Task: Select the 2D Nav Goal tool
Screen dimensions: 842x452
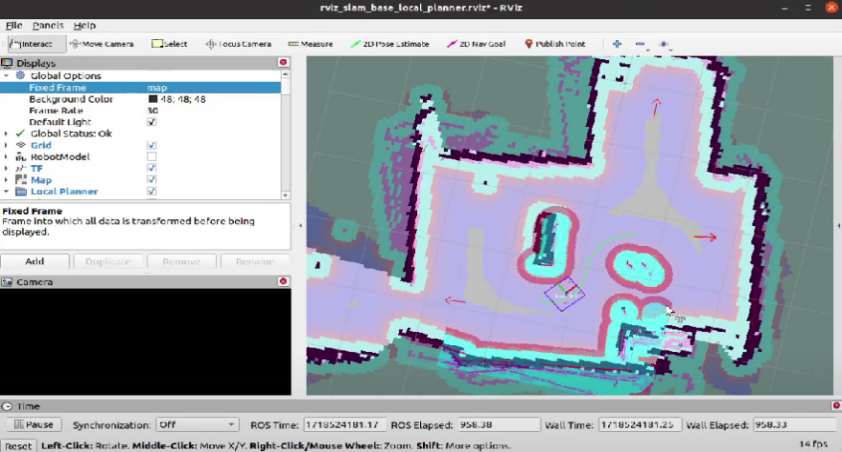Action: 476,44
